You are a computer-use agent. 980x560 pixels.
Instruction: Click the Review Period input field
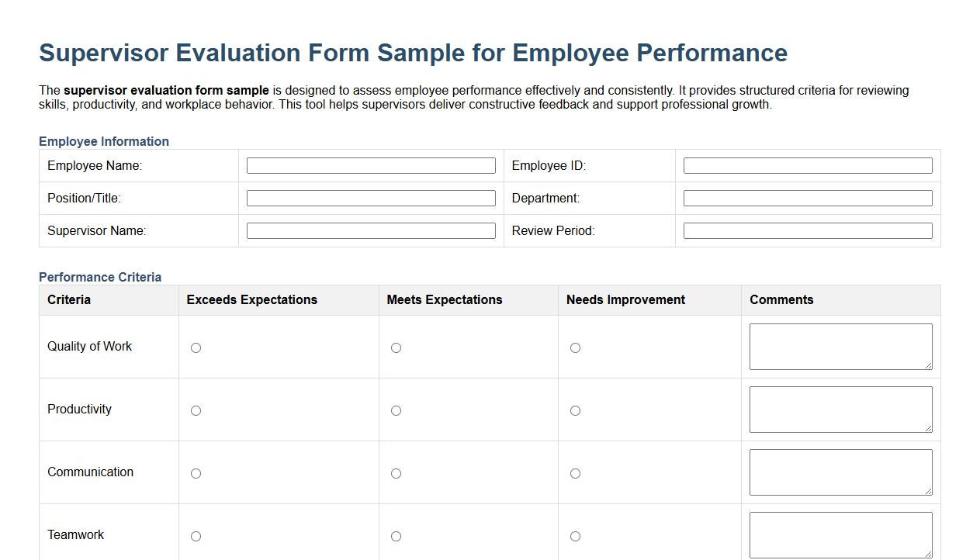point(807,230)
